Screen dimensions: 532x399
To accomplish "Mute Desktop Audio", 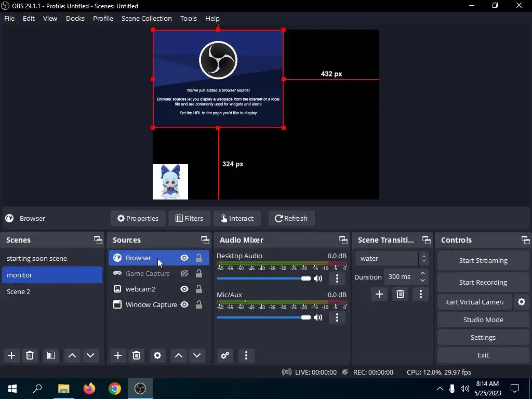I will pos(318,278).
